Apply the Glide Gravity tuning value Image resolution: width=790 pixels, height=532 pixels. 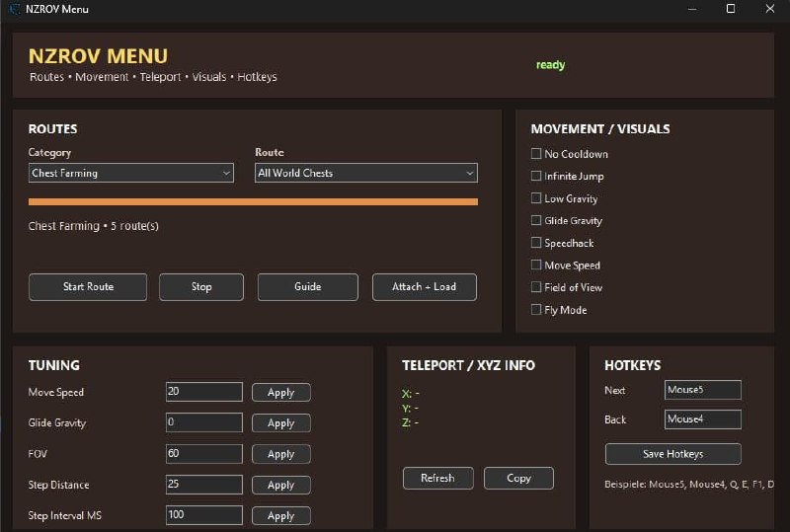click(x=281, y=423)
